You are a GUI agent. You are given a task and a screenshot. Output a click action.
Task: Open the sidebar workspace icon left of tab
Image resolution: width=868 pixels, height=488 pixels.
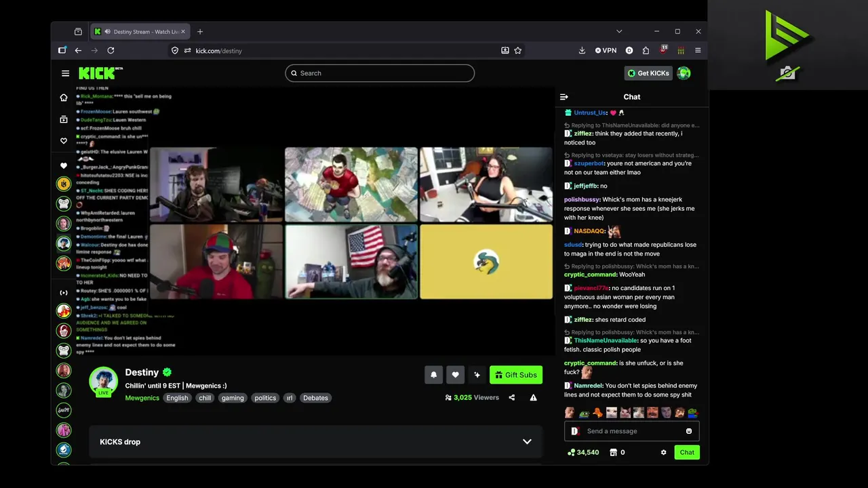(78, 31)
